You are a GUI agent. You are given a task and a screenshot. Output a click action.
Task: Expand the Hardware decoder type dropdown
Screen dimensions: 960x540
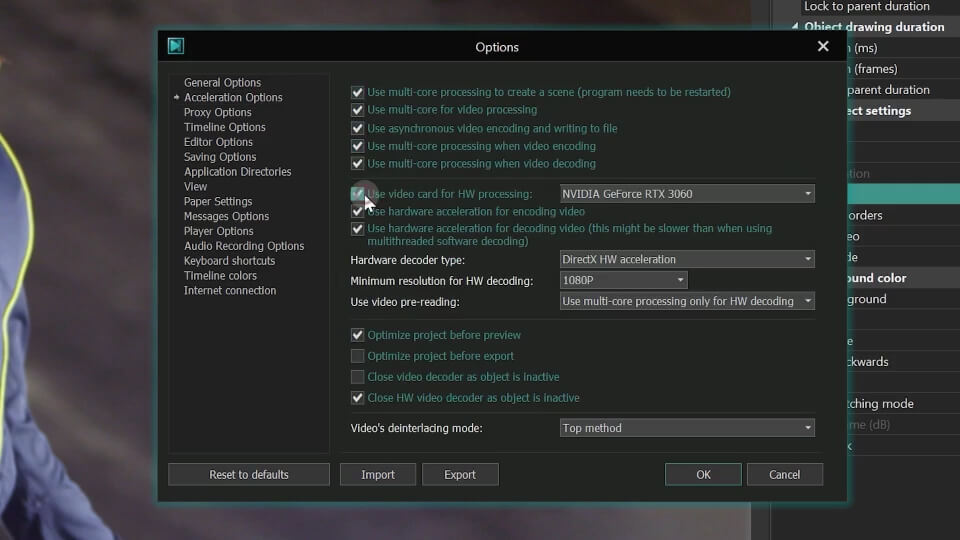[x=686, y=260]
